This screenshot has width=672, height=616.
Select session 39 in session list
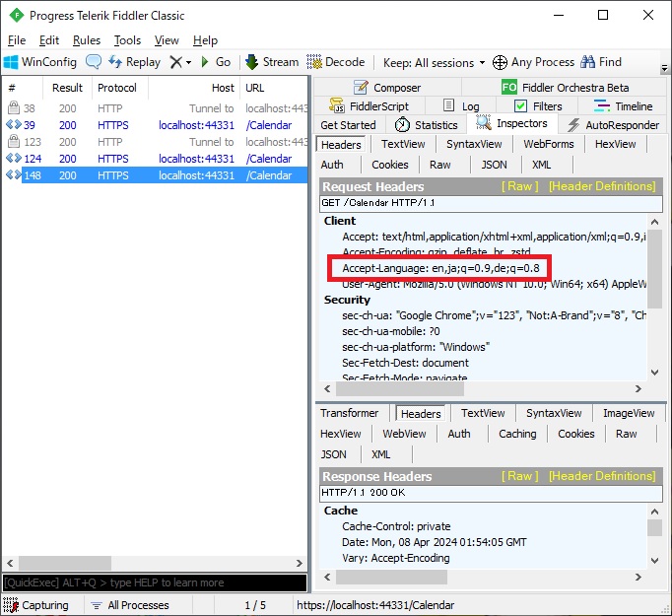coord(155,125)
